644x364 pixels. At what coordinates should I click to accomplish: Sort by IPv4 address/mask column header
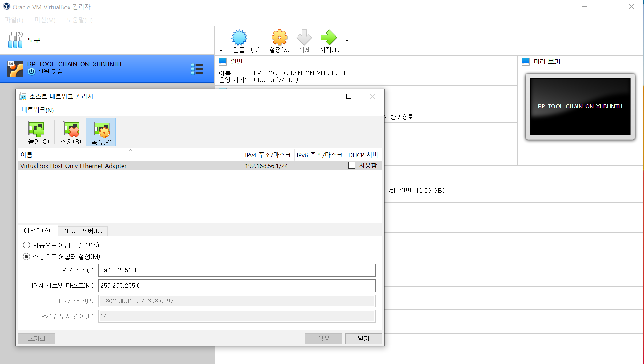click(268, 155)
